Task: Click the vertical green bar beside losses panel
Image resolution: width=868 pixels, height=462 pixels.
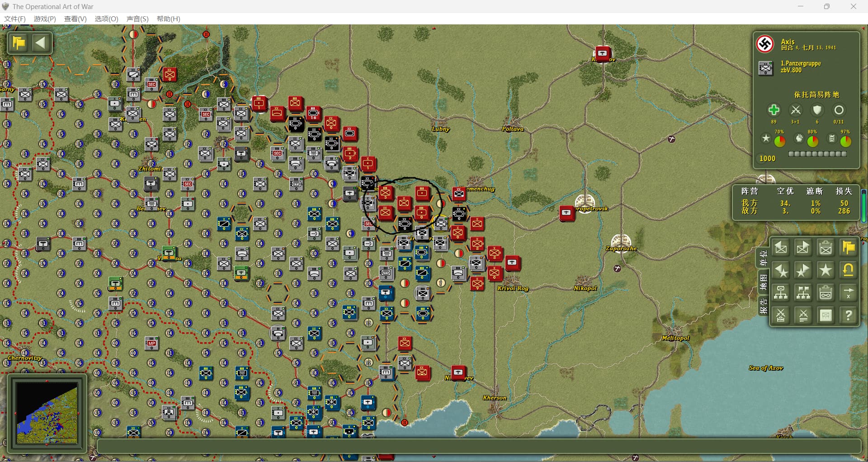Action: click(864, 205)
